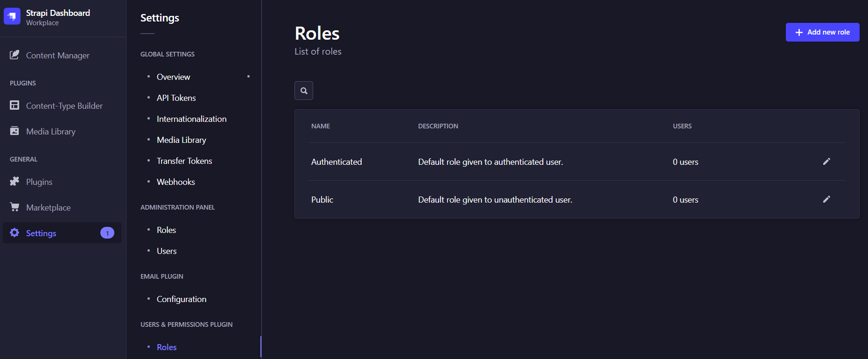Open Marketplace shopping cart item
Screen dimensions: 868x359
click(48, 208)
